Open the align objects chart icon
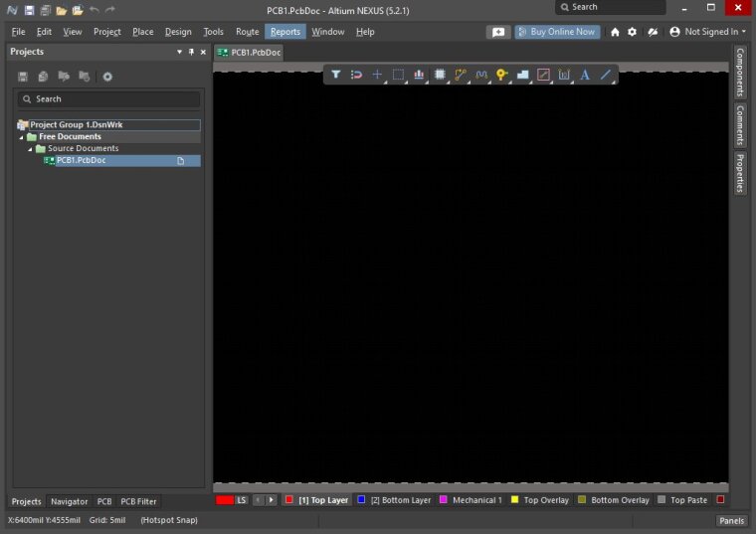The width and height of the screenshot is (756, 534). pyautogui.click(x=419, y=75)
